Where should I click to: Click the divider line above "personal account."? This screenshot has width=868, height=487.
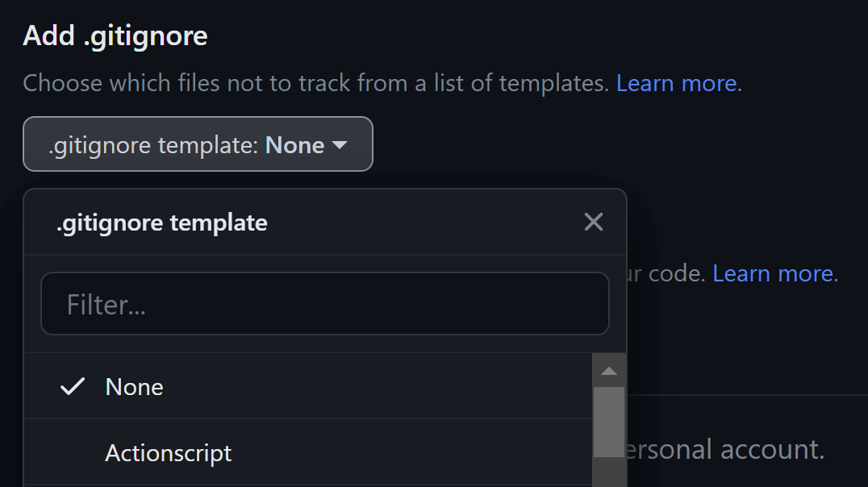(742, 395)
